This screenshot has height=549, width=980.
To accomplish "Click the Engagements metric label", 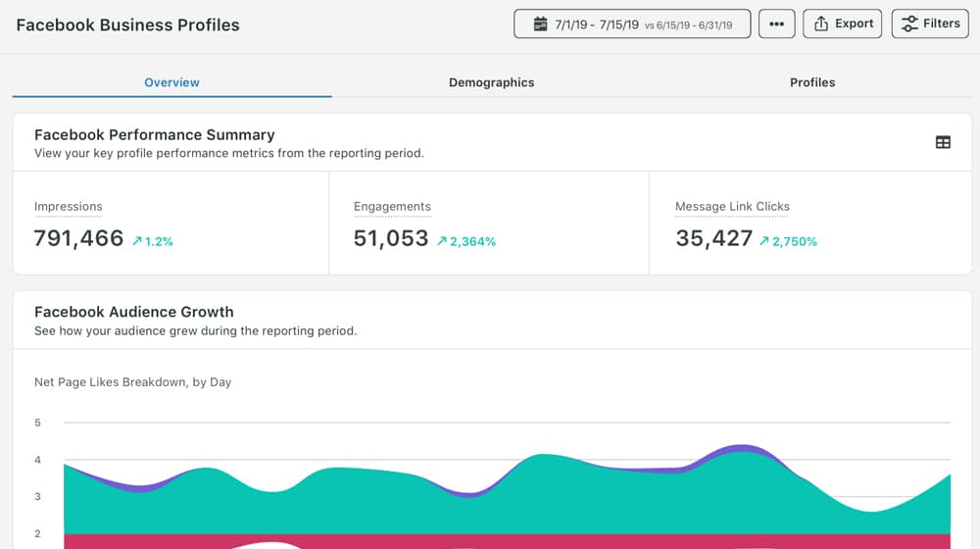I will pos(392,207).
